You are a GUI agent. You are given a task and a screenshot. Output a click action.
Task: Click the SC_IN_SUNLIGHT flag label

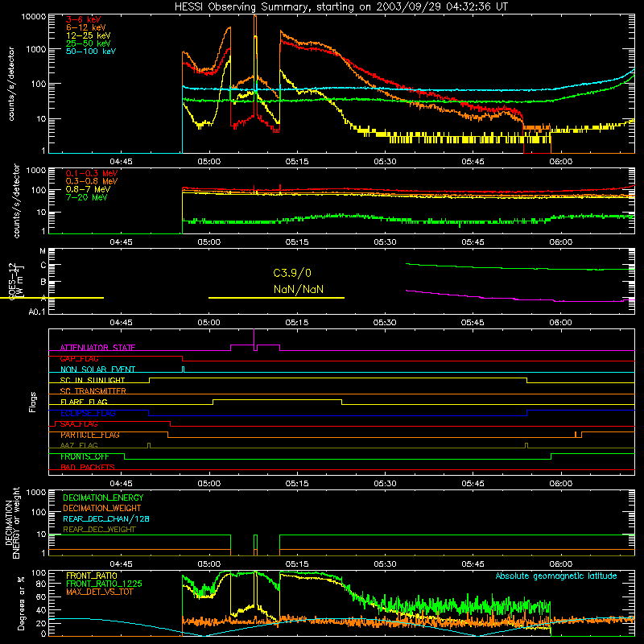point(93,380)
